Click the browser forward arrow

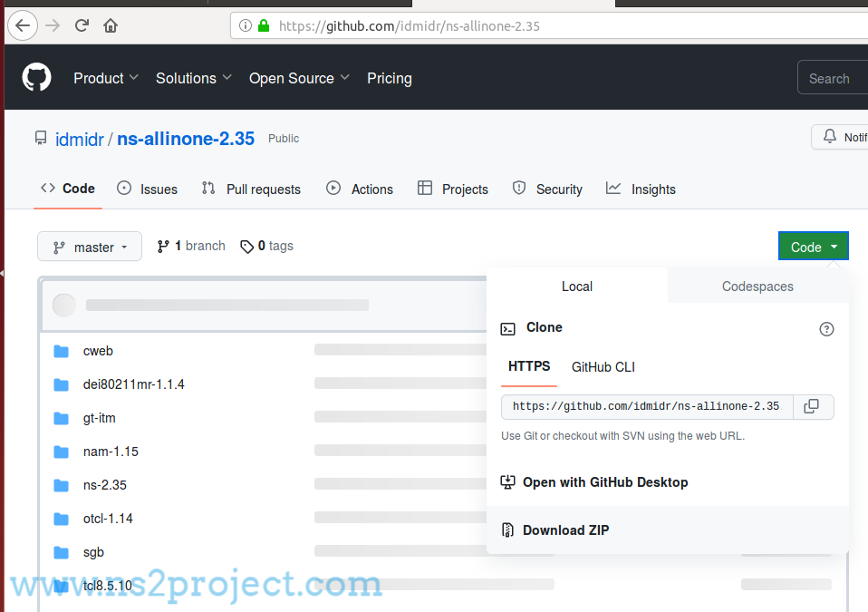tap(53, 25)
